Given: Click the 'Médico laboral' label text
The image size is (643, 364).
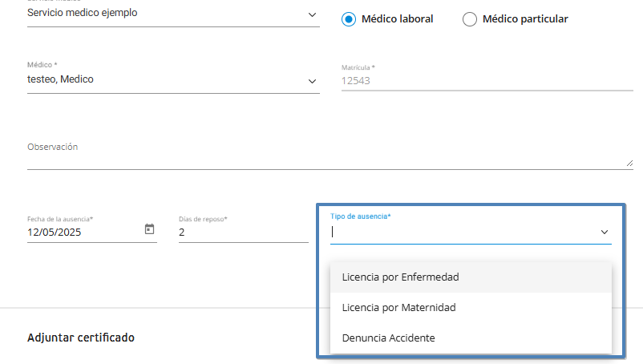Looking at the screenshot, I should (398, 18).
